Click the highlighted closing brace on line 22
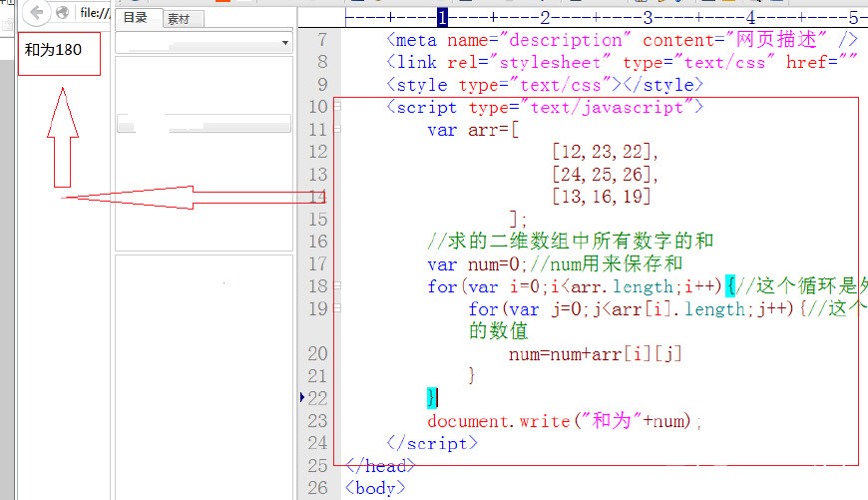 pos(432,397)
